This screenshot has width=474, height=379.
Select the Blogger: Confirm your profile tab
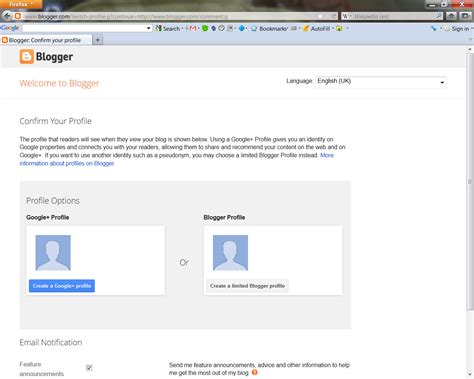(x=46, y=40)
